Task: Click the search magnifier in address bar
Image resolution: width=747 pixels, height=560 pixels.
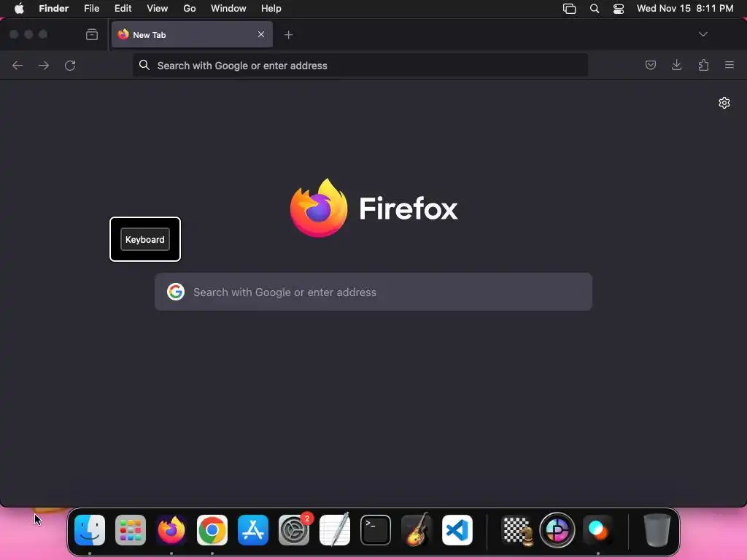Action: (144, 65)
